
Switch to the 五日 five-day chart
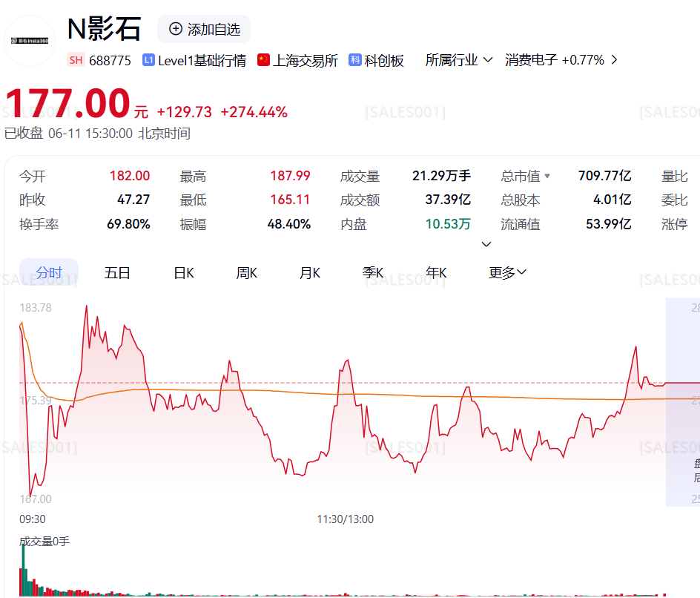[117, 273]
